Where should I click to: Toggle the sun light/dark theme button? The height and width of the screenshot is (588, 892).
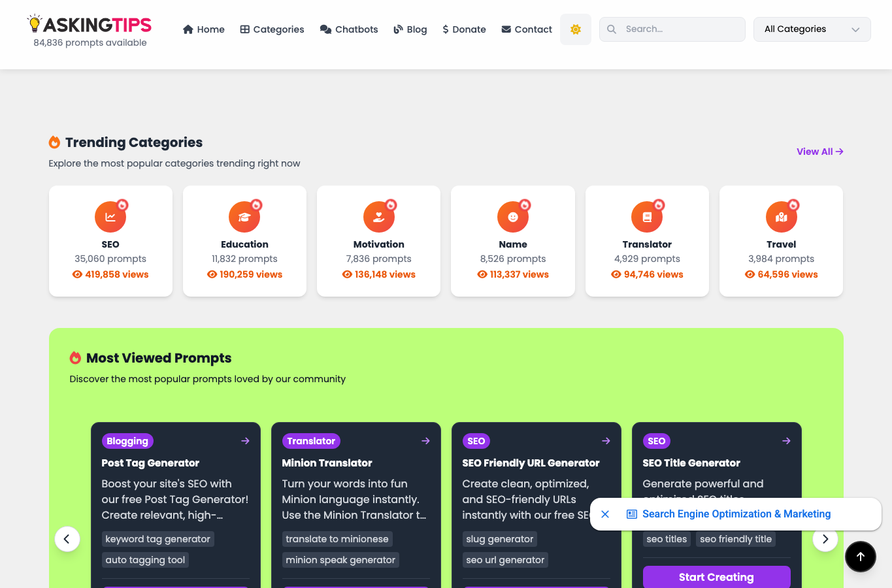point(576,29)
